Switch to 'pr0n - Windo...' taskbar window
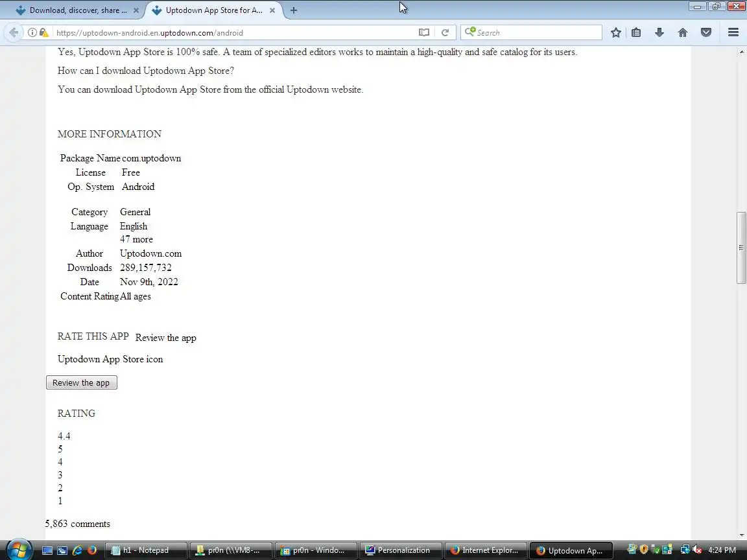This screenshot has height=560, width=747. coord(315,550)
